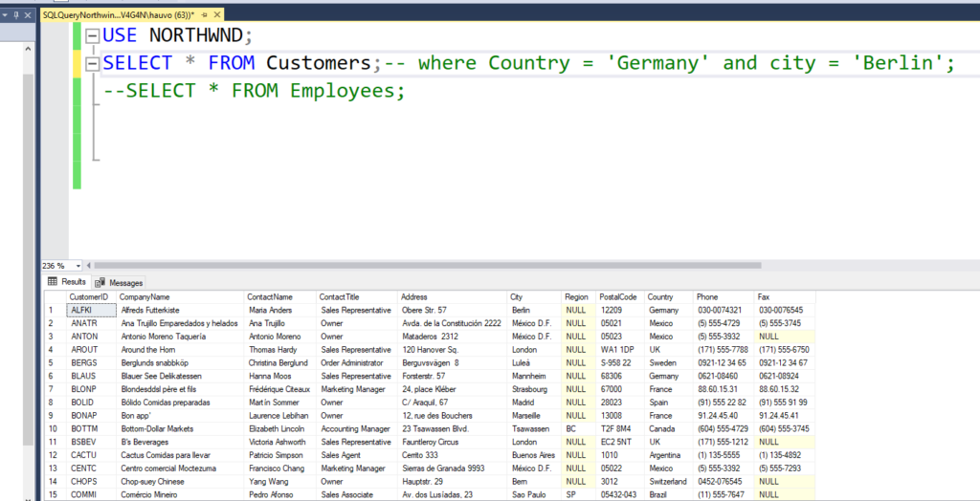Switch to the Messages tab
Screen dimensions: 980x501
[x=120, y=283]
